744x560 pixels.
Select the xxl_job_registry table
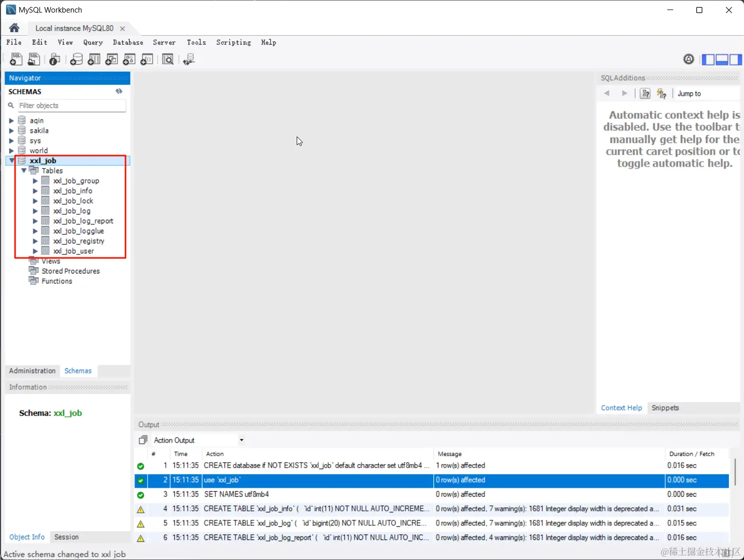[x=79, y=241]
